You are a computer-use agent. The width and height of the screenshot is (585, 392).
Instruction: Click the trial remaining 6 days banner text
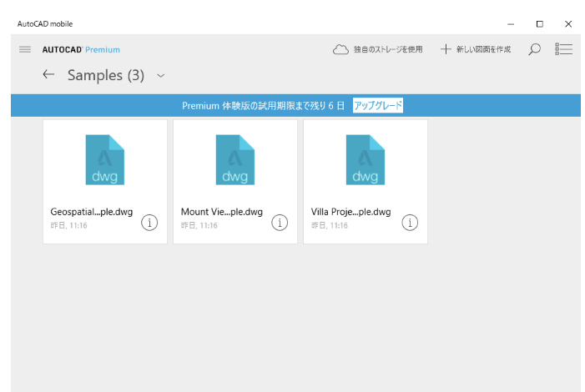click(x=263, y=106)
